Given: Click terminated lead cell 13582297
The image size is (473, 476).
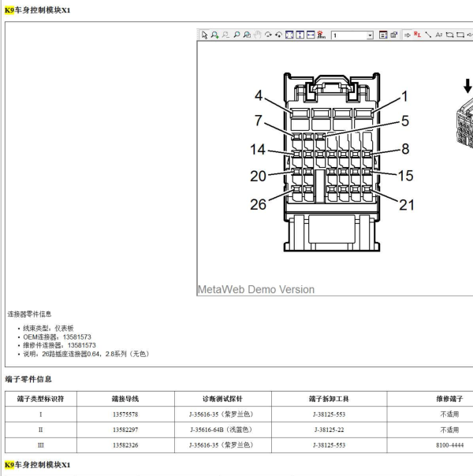Looking at the screenshot, I should tap(125, 430).
